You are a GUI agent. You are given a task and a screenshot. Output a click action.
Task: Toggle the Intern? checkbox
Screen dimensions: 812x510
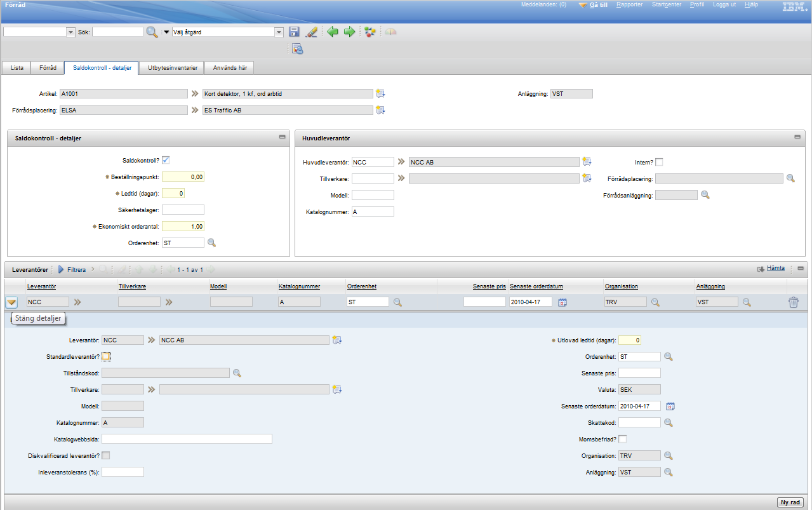click(x=659, y=162)
